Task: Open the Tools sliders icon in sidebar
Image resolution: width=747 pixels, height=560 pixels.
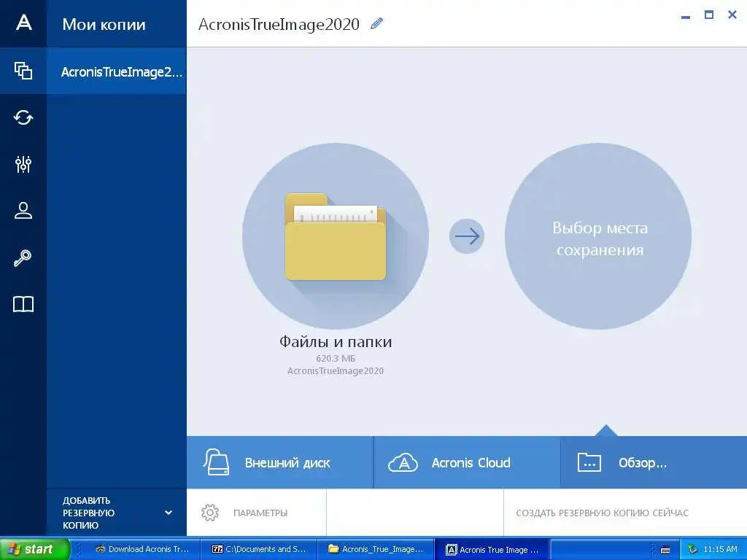Action: 23,164
